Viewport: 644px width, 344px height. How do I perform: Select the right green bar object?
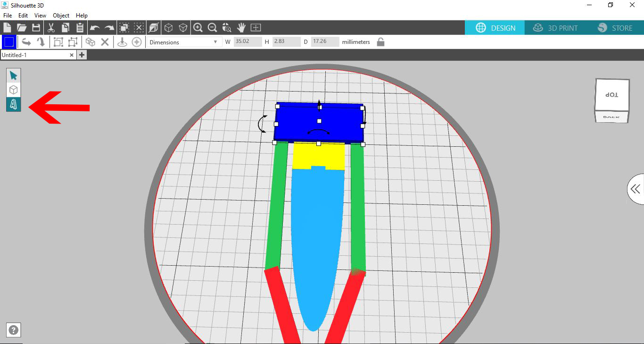(357, 208)
